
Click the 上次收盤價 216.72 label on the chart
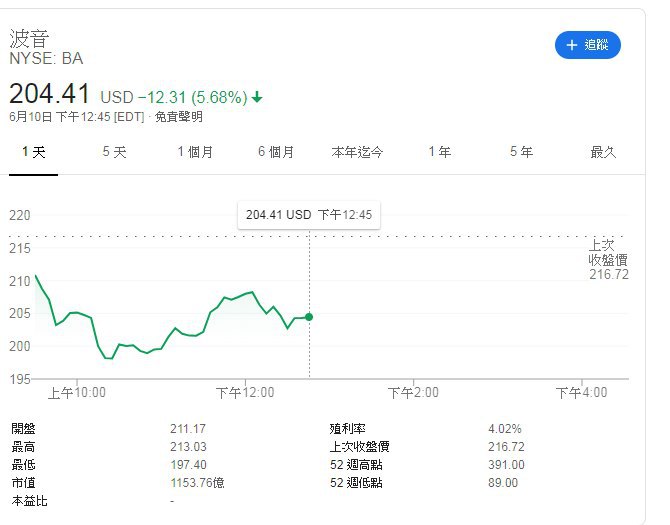(x=607, y=259)
